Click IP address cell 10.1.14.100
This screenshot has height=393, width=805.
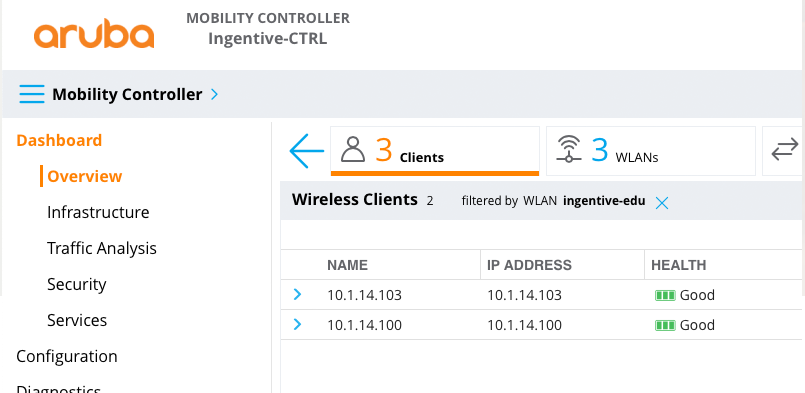tap(524, 325)
